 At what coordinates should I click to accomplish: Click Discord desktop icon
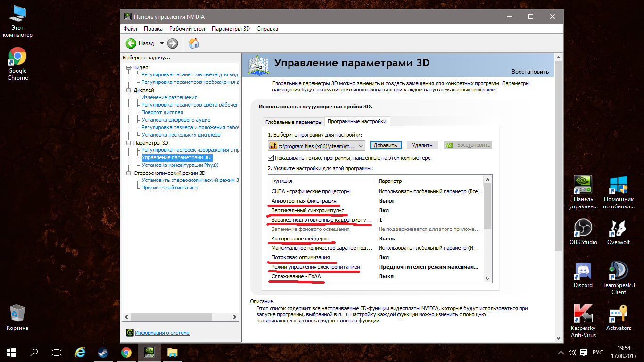click(x=583, y=275)
